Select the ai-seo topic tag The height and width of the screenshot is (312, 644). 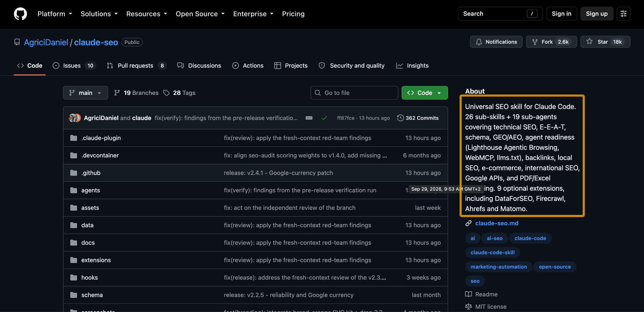pos(495,238)
